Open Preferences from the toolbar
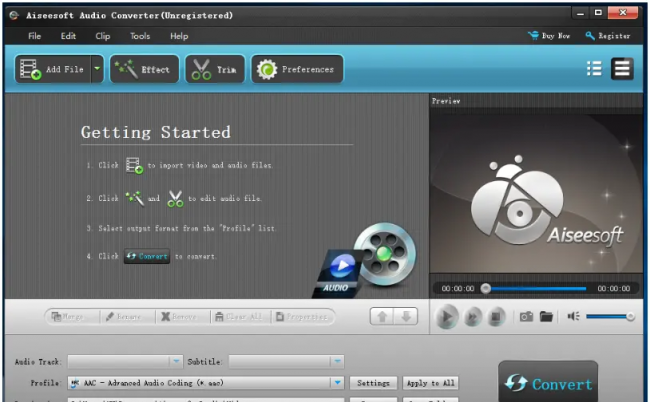This screenshot has width=650, height=402. 297,69
